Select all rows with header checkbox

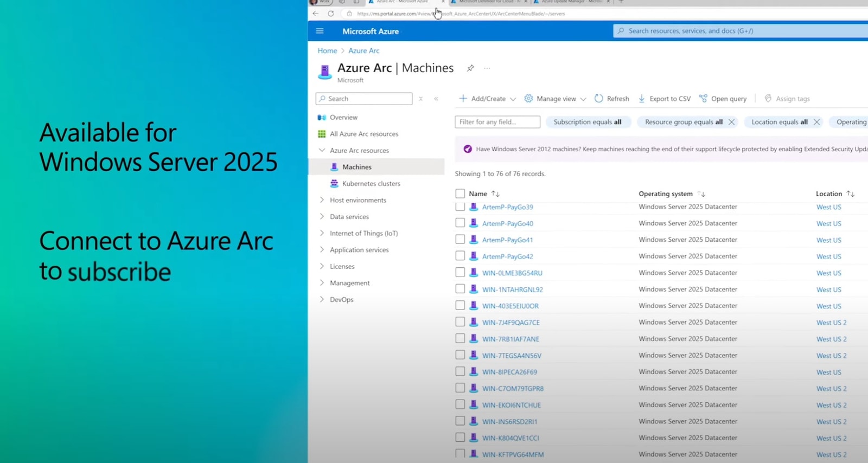click(x=460, y=194)
